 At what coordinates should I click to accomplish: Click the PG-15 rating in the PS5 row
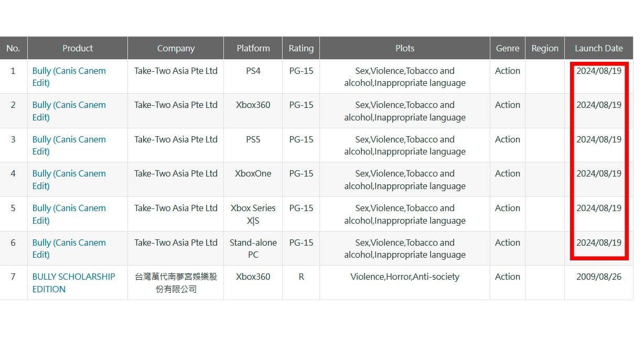tap(301, 139)
